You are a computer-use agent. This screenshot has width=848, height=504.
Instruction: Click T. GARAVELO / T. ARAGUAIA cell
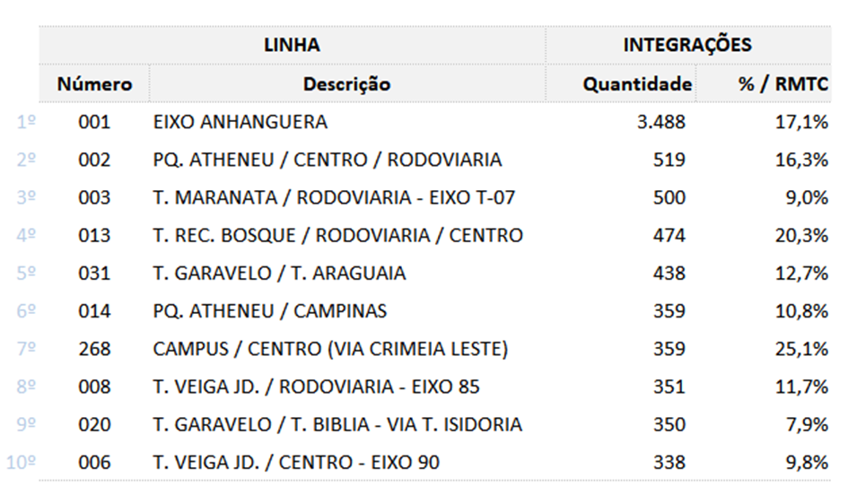click(x=279, y=274)
